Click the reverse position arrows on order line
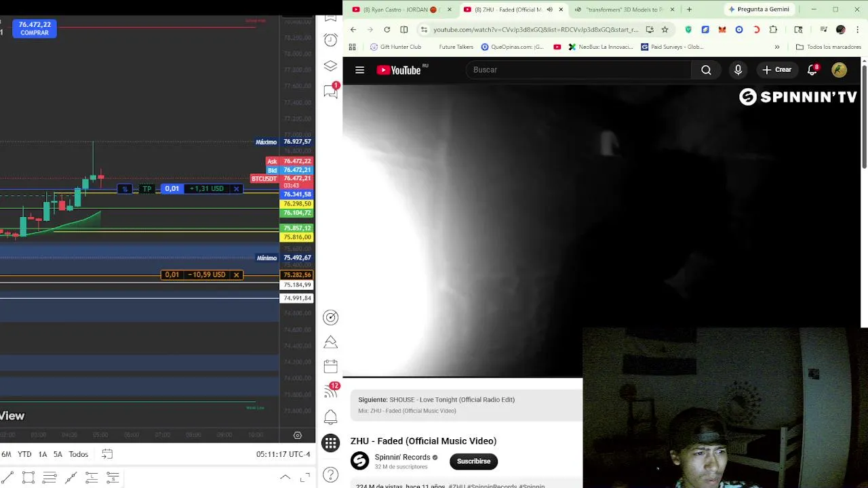The width and height of the screenshot is (868, 488). [125, 188]
